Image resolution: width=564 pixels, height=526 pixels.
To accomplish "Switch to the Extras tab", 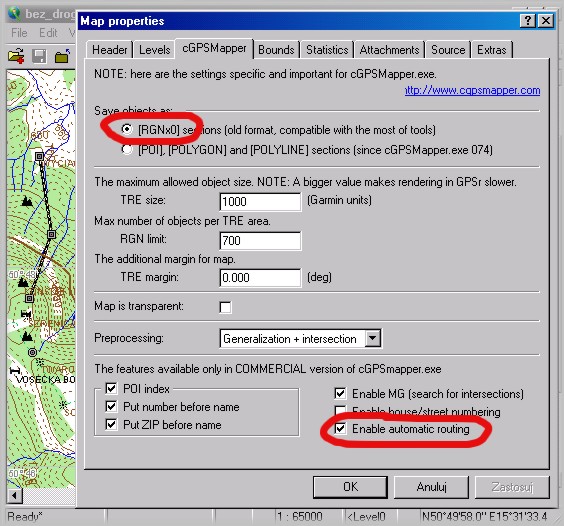I will [x=492, y=50].
